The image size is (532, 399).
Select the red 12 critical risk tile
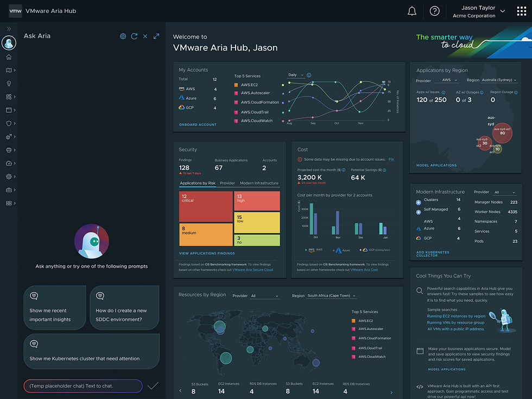tap(206, 207)
